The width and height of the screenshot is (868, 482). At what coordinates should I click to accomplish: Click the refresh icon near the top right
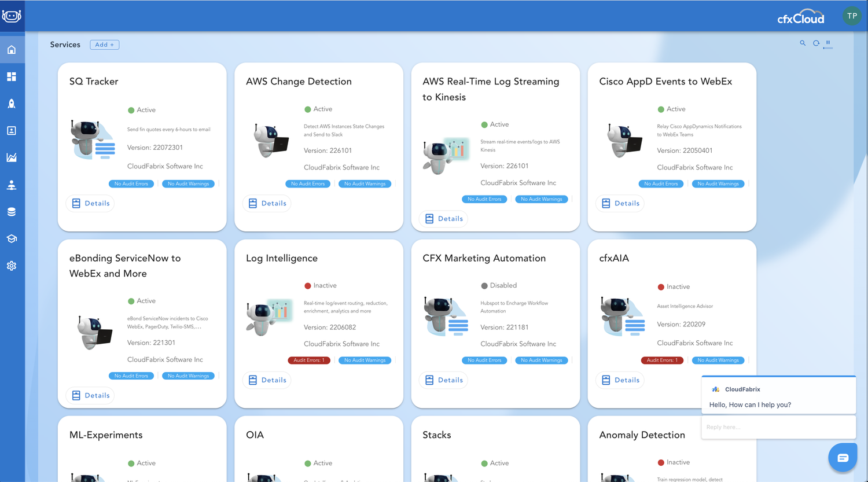coord(816,43)
